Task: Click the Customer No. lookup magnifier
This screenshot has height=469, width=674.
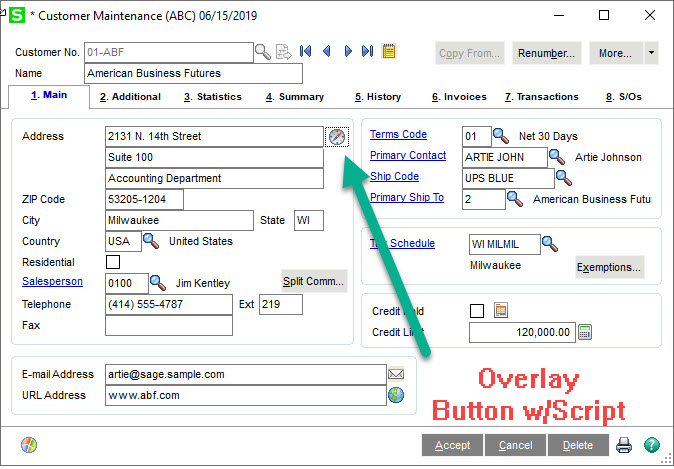Action: point(263,52)
